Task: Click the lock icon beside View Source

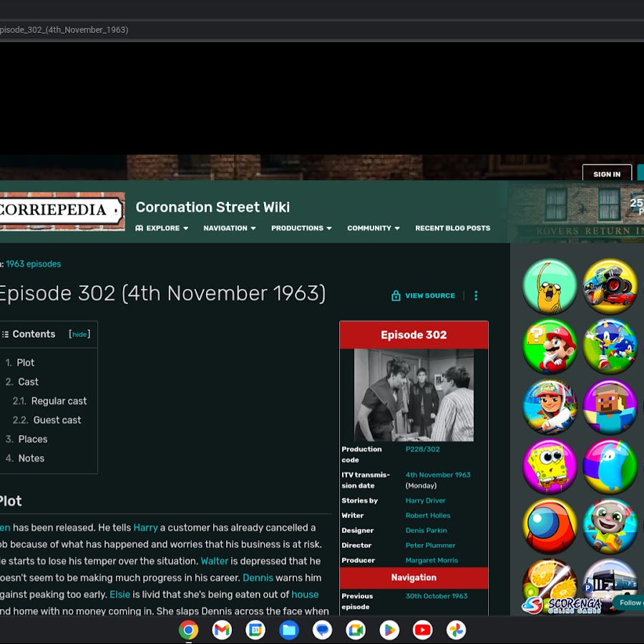Action: coord(396,296)
